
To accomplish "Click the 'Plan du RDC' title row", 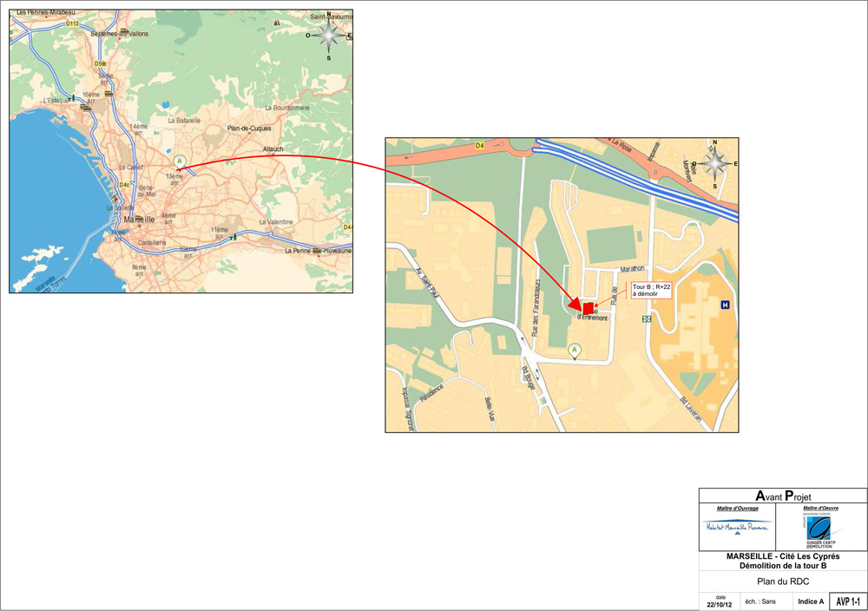I will click(x=783, y=581).
